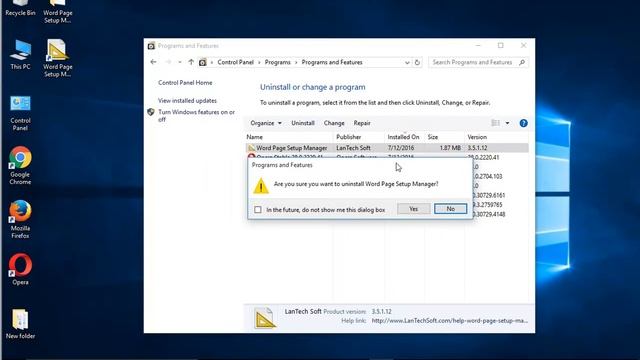Open View installed updates link
This screenshot has height=360, width=640.
tap(187, 100)
